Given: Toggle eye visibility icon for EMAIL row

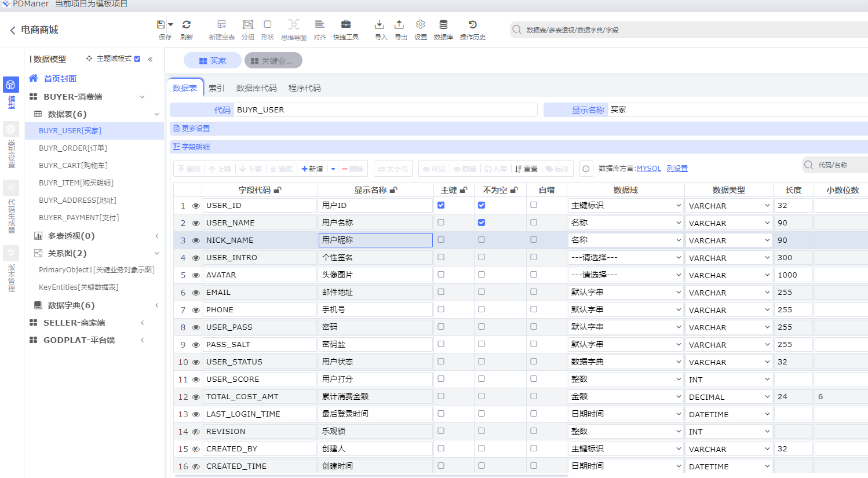Looking at the screenshot, I should click(196, 293).
